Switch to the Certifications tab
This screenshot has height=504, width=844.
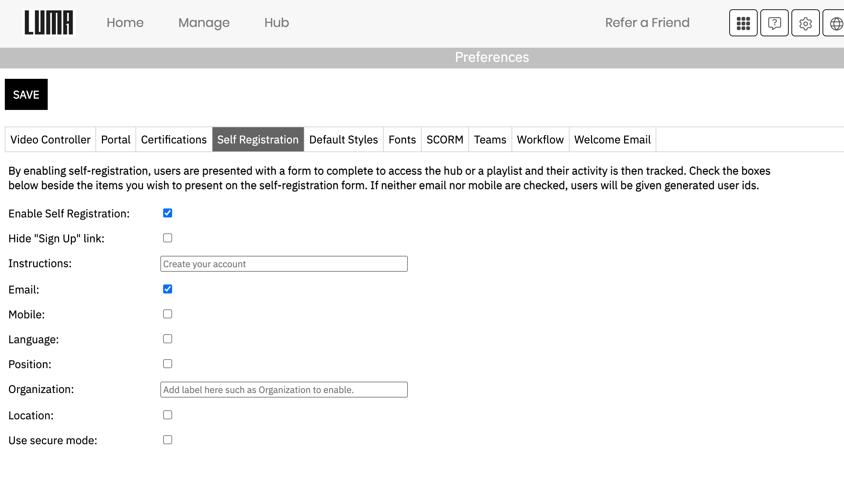[x=174, y=140]
